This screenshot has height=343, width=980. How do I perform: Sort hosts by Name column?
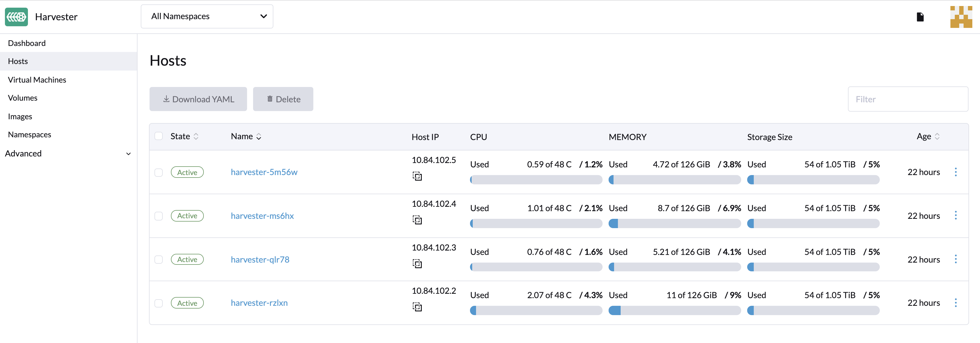coord(246,136)
